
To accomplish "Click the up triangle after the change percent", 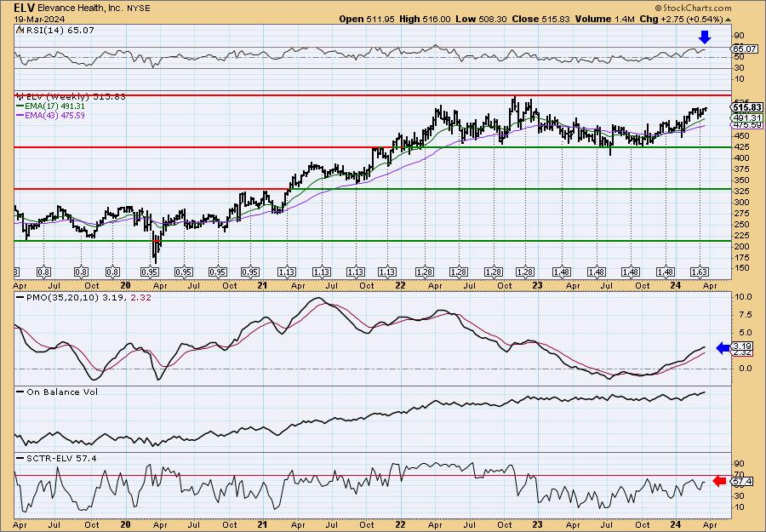I will (x=728, y=20).
